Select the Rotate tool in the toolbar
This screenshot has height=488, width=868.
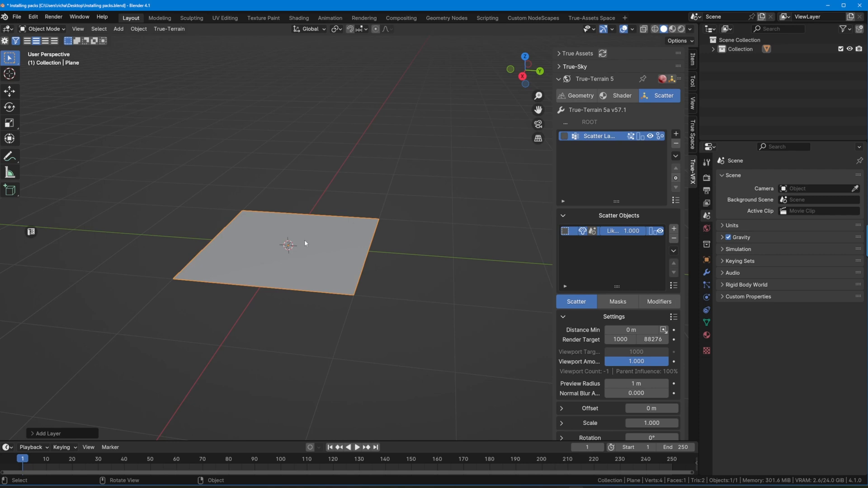tap(9, 107)
